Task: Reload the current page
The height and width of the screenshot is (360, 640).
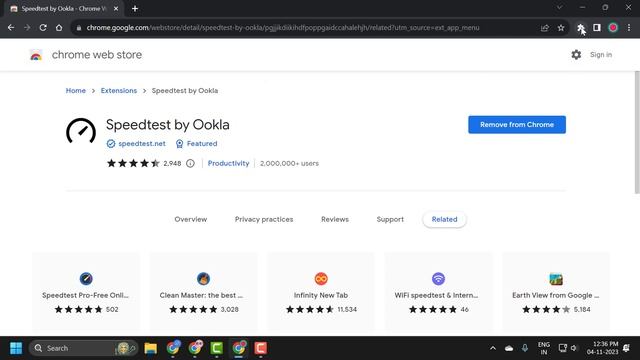Action: [43, 28]
